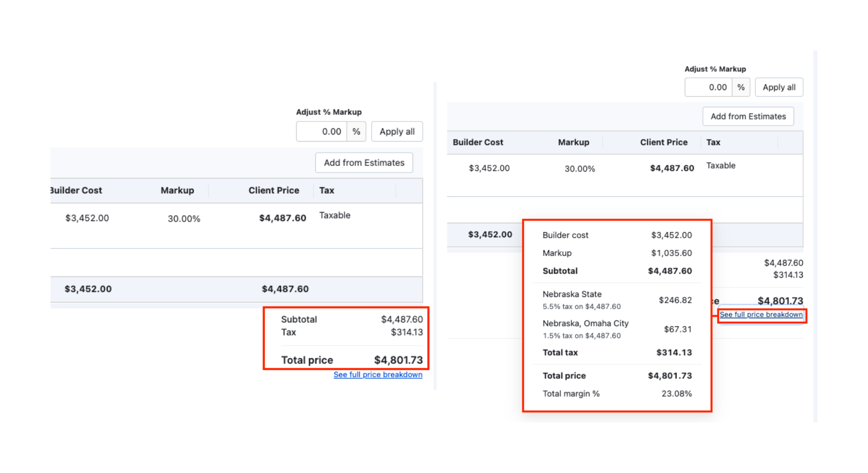
Task: Click Apply all in the right panel
Action: [779, 87]
